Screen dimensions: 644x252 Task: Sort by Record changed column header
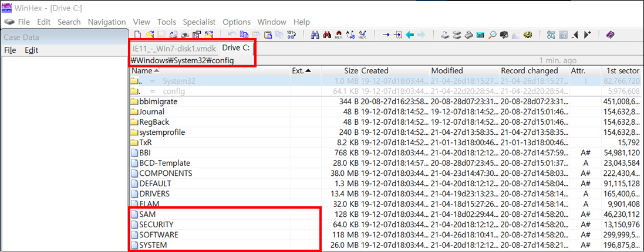click(x=534, y=70)
